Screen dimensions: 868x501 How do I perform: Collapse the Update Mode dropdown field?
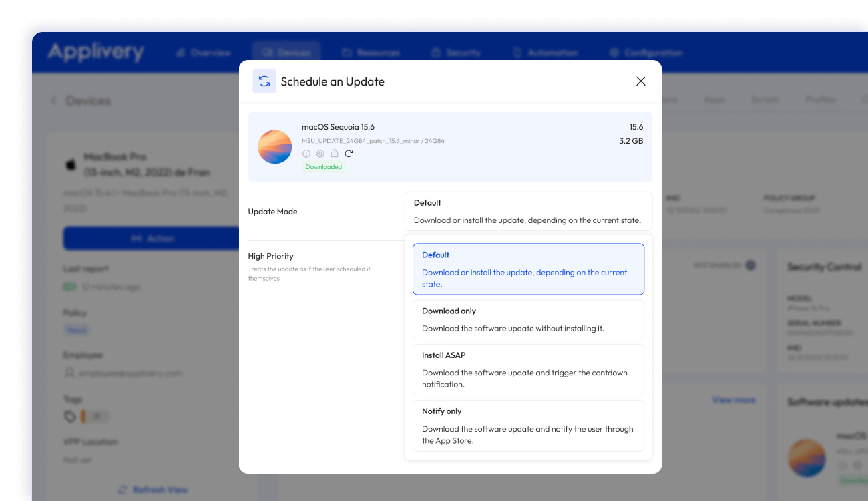coord(527,211)
